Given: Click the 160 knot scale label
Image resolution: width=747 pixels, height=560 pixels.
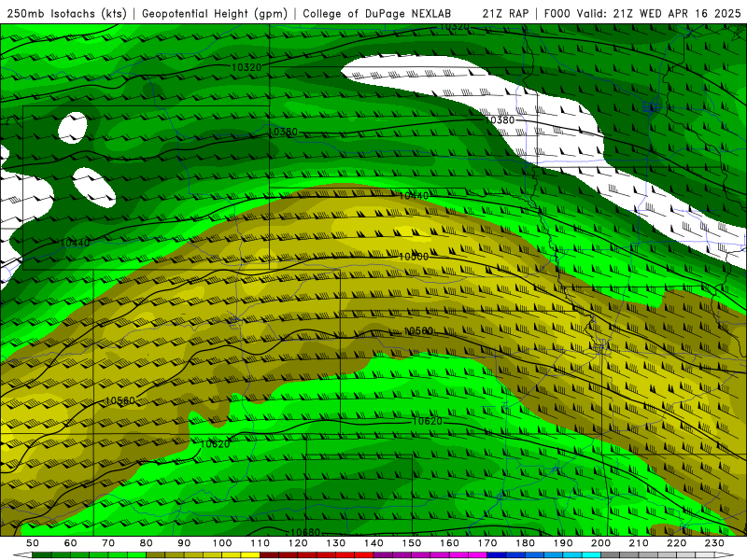Looking at the screenshot, I should coord(449,543).
